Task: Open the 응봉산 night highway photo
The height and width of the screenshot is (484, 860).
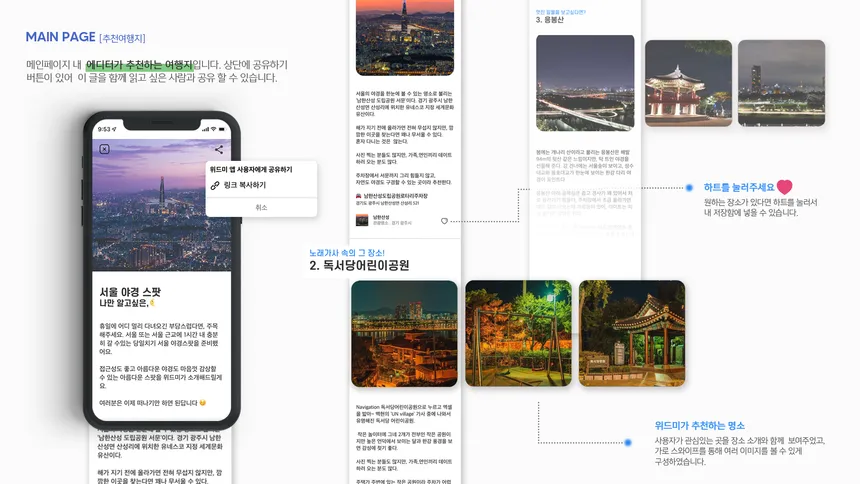Action: (585, 83)
